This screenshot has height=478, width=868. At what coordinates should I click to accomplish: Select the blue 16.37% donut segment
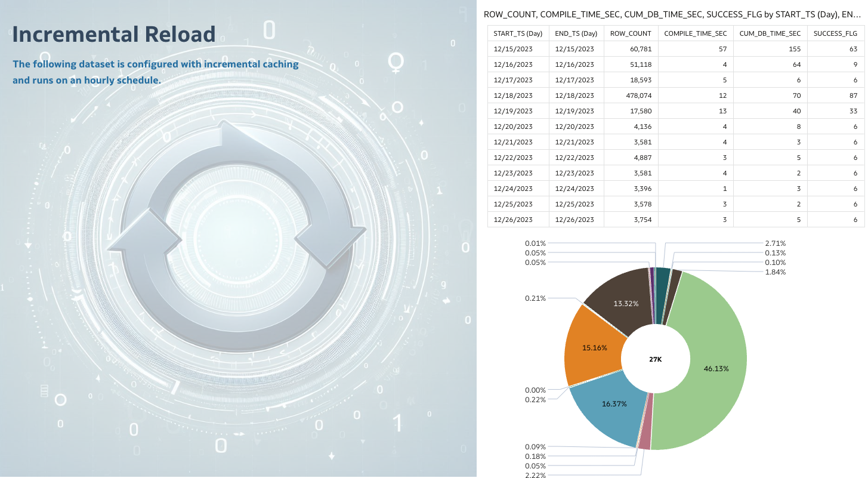coord(616,405)
